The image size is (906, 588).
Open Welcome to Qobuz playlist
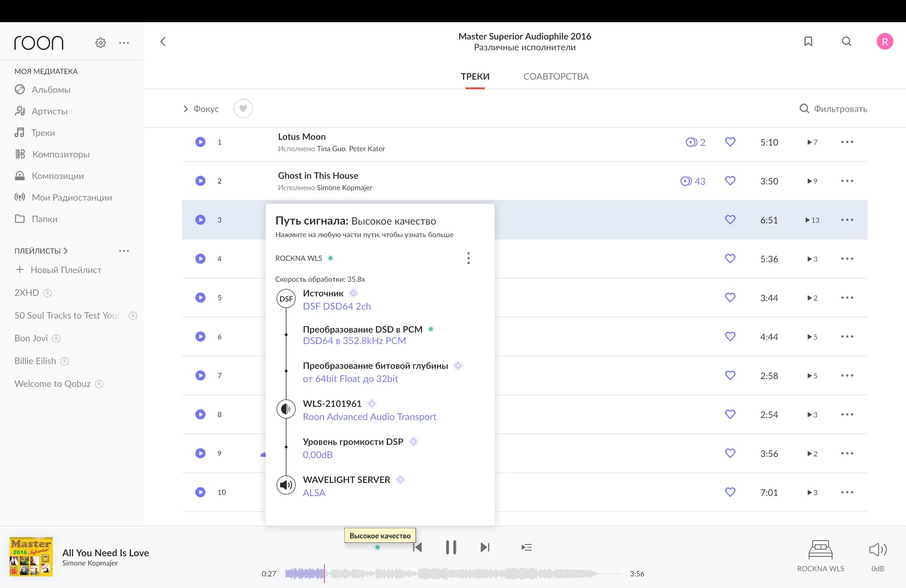tap(52, 384)
